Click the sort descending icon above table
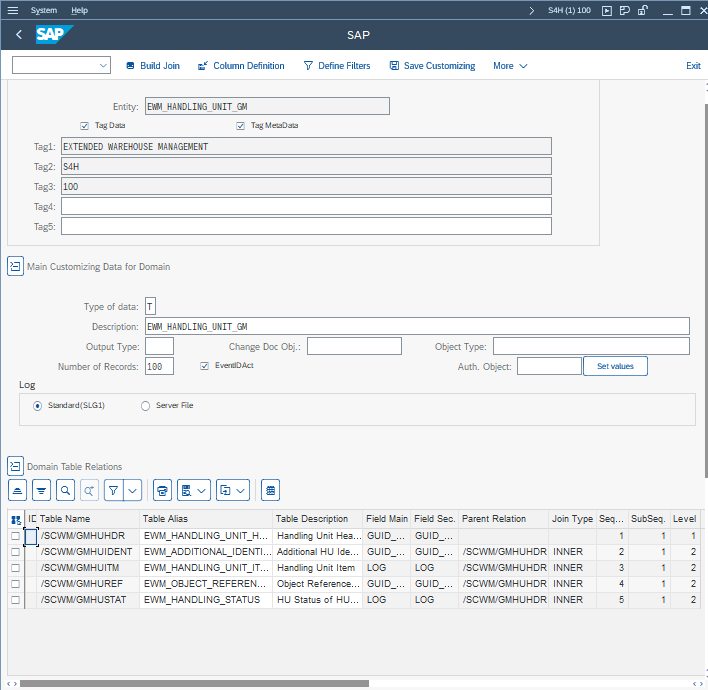Screen dimensions: 708x690 pyautogui.click(x=41, y=490)
